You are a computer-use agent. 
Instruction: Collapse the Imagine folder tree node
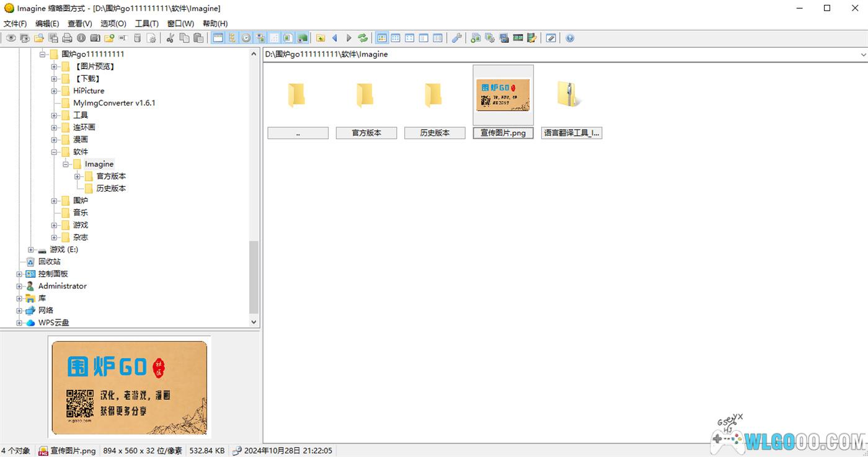(x=66, y=164)
